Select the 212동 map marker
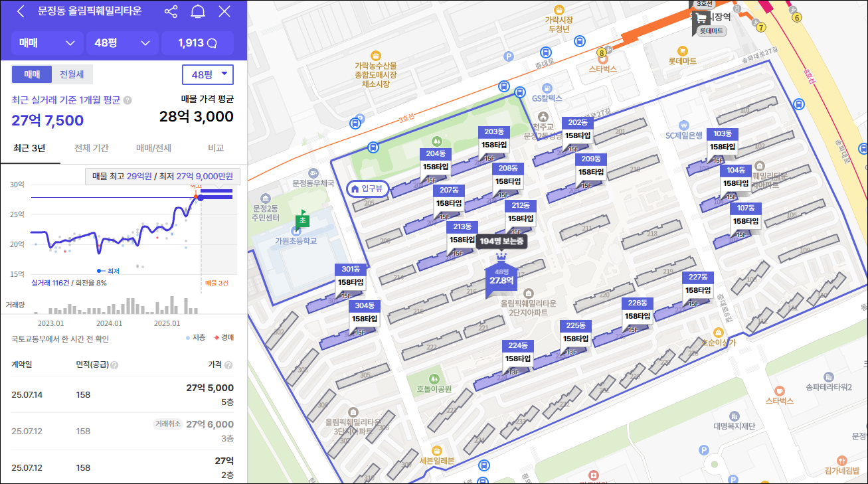This screenshot has width=868, height=484. (520, 212)
